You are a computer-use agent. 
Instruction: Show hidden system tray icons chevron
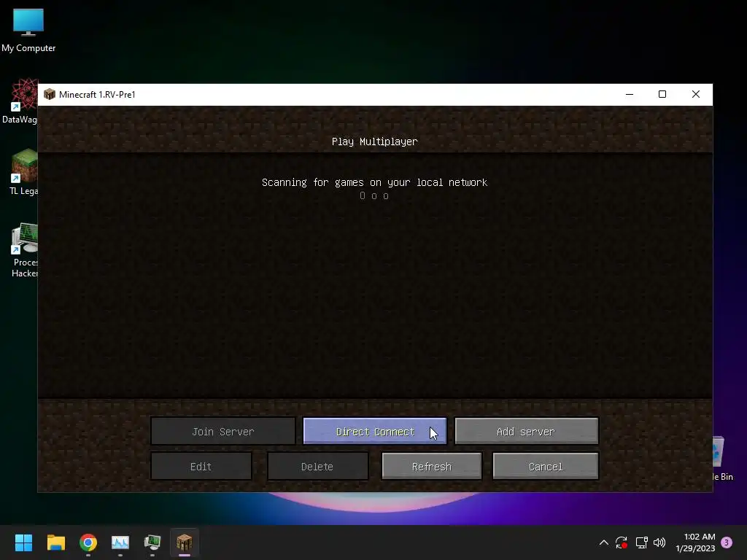point(603,542)
